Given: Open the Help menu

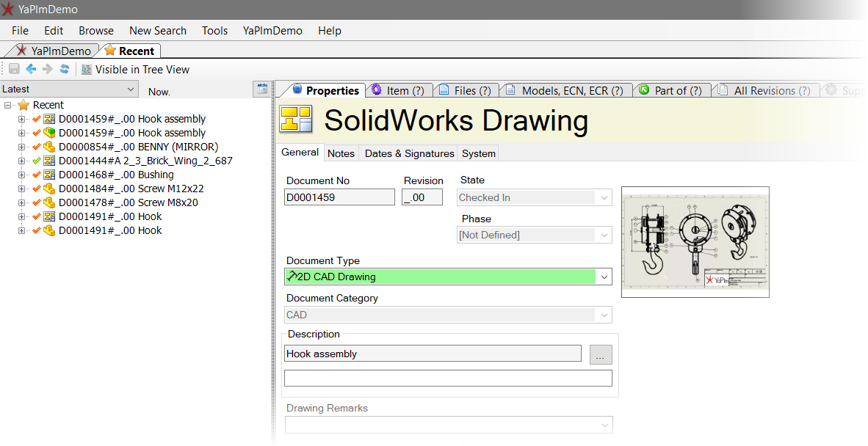Looking at the screenshot, I should [x=330, y=30].
